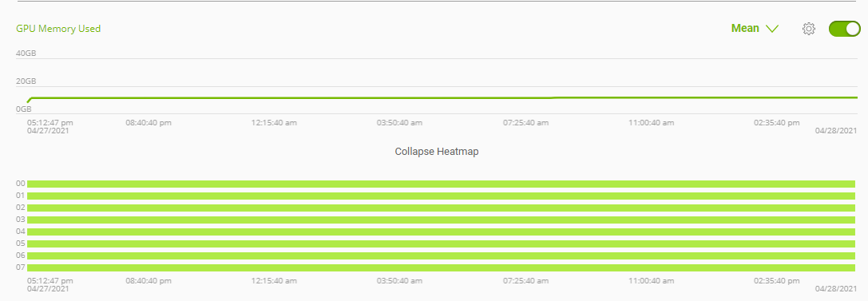Open the GPU Memory Used chart settings gear
The height and width of the screenshot is (301, 868).
pos(809,29)
